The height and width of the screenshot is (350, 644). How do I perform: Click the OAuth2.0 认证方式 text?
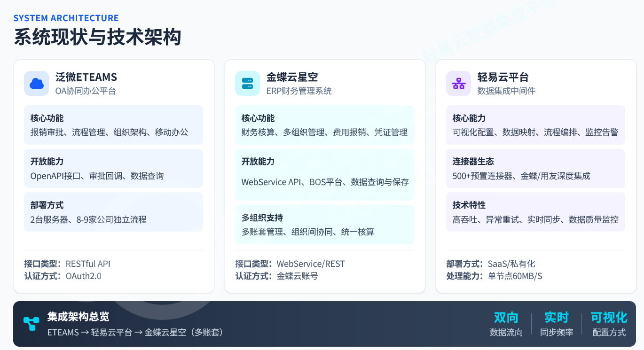pos(83,276)
